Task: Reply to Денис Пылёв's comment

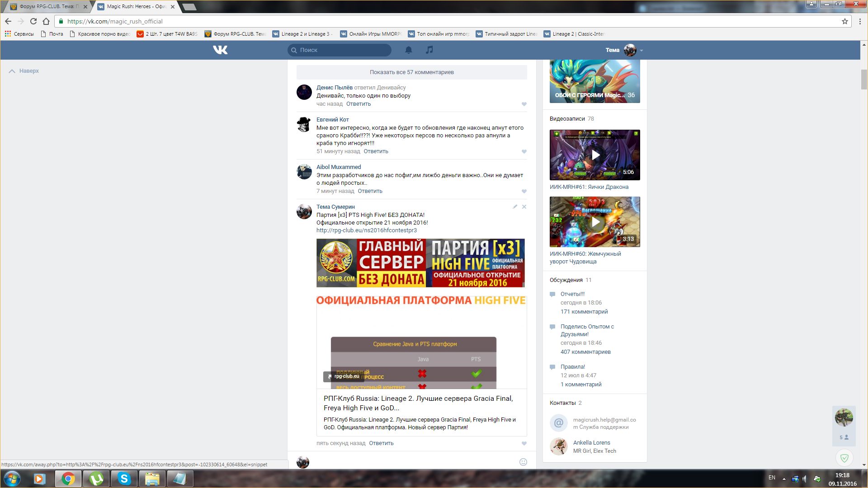Action: coord(359,104)
